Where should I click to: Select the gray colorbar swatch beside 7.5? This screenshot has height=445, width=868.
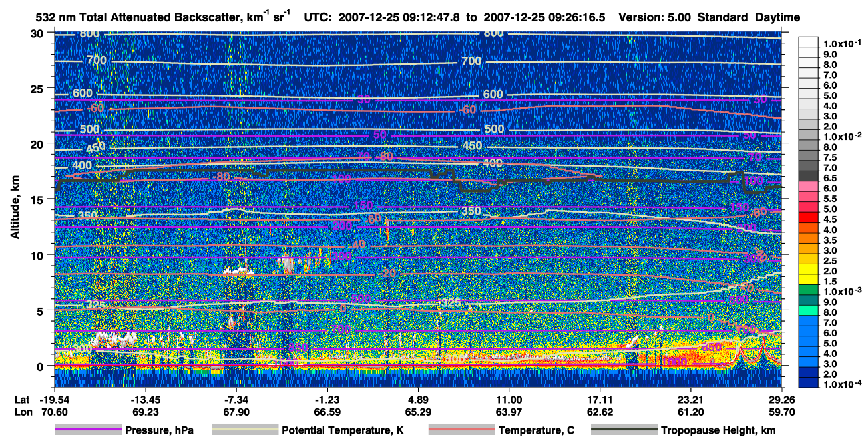pyautogui.click(x=809, y=157)
